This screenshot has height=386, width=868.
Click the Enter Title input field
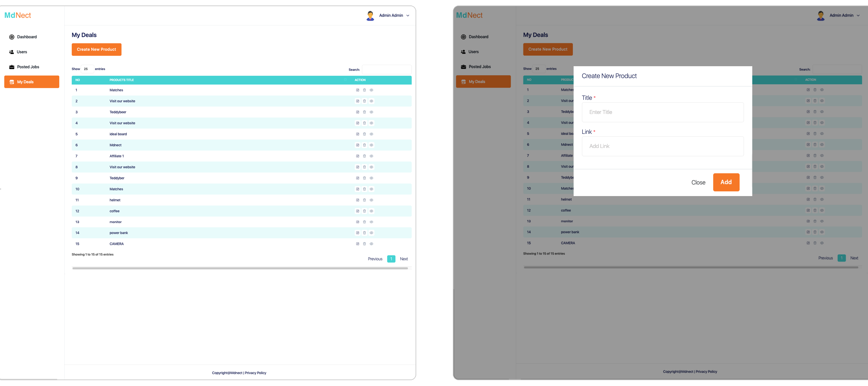coord(662,112)
